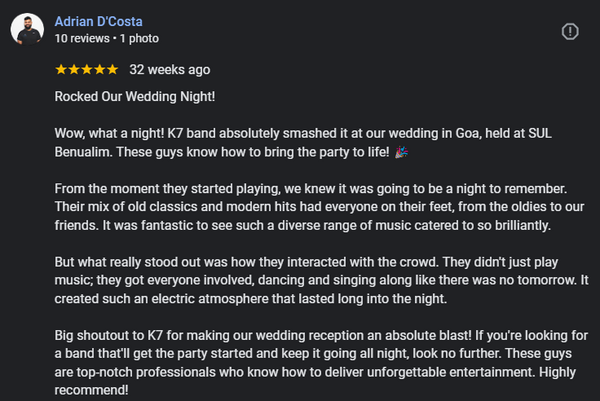Click the third yellow rating star

click(x=87, y=70)
